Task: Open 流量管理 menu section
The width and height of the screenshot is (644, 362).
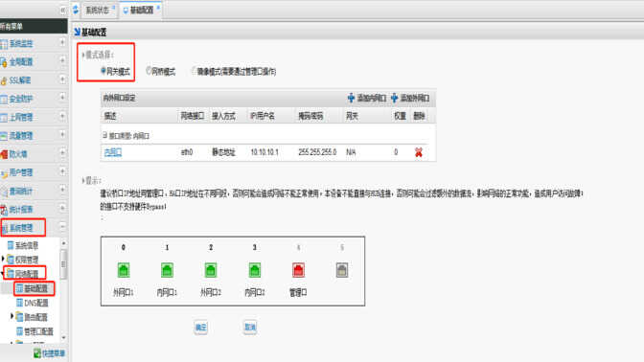Action: tap(21, 136)
